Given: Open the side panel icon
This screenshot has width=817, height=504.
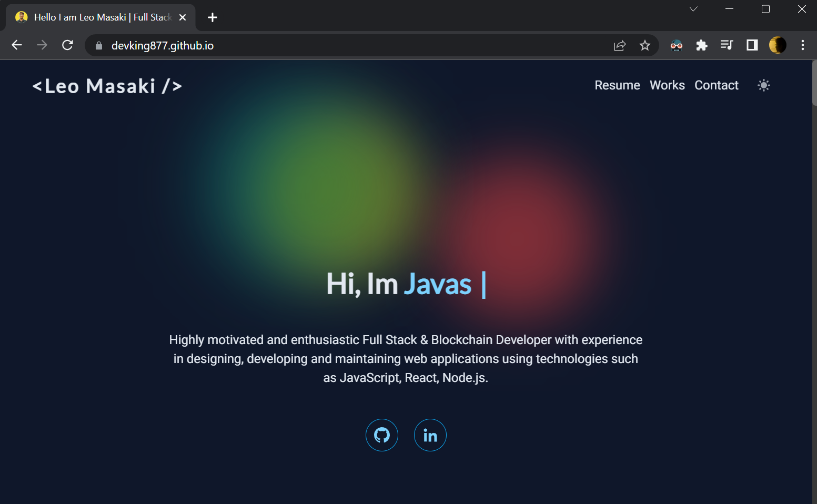Looking at the screenshot, I should 751,45.
